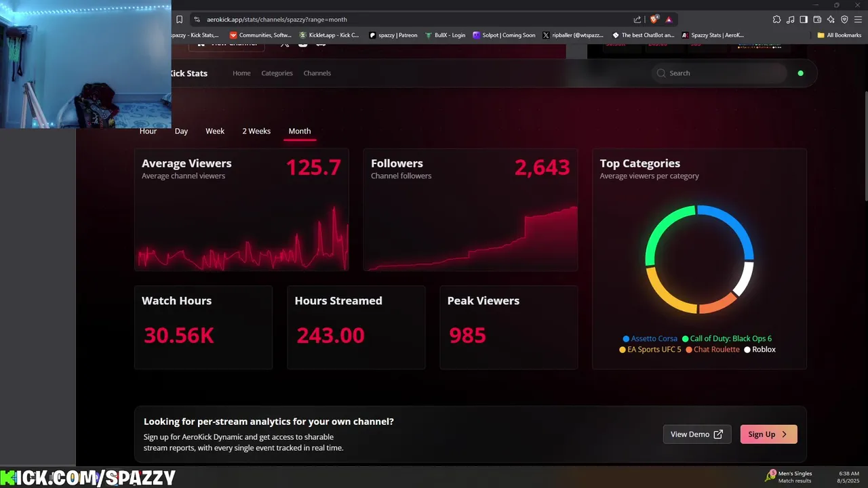Screen dimensions: 868x488
Task: Open Kicklet.app bookmark
Action: [x=329, y=35]
